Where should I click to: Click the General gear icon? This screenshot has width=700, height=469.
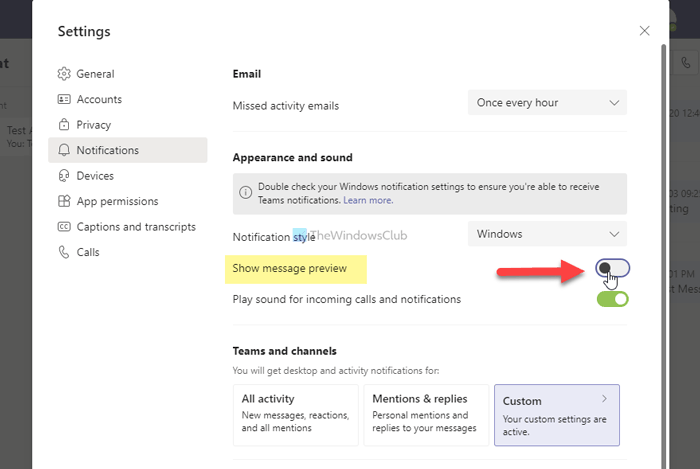65,74
